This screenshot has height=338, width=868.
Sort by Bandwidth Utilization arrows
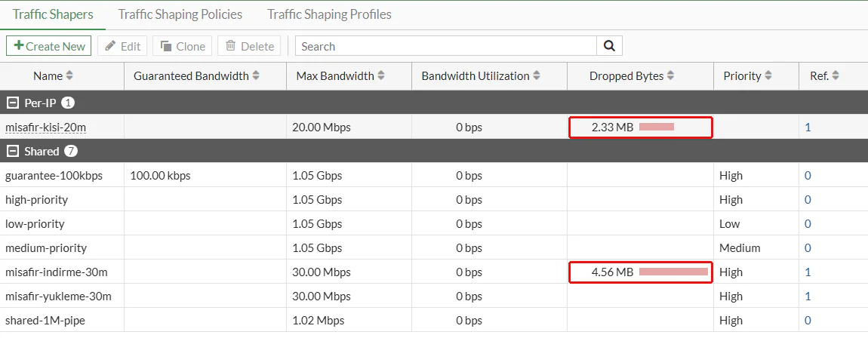pos(537,75)
